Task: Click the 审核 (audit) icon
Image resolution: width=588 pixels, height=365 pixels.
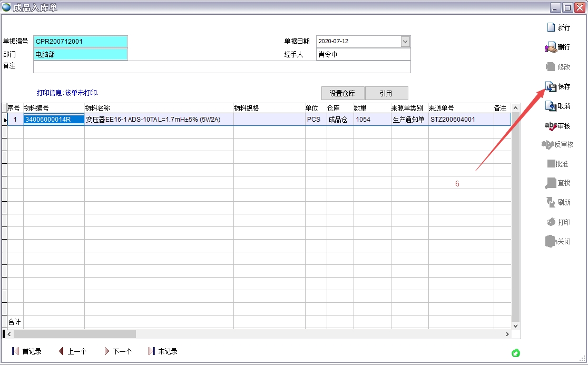Action: (x=551, y=126)
